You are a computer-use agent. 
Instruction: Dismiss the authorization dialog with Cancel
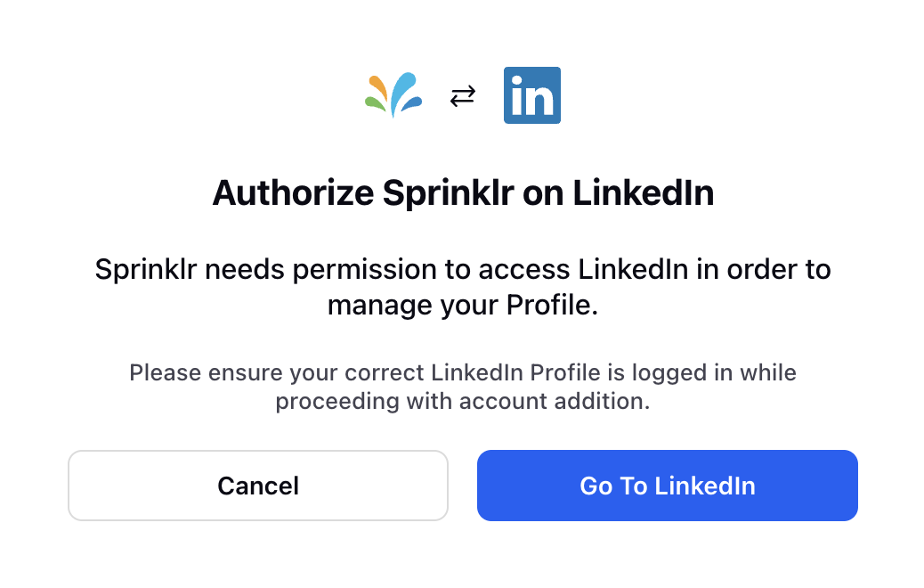pos(258,486)
